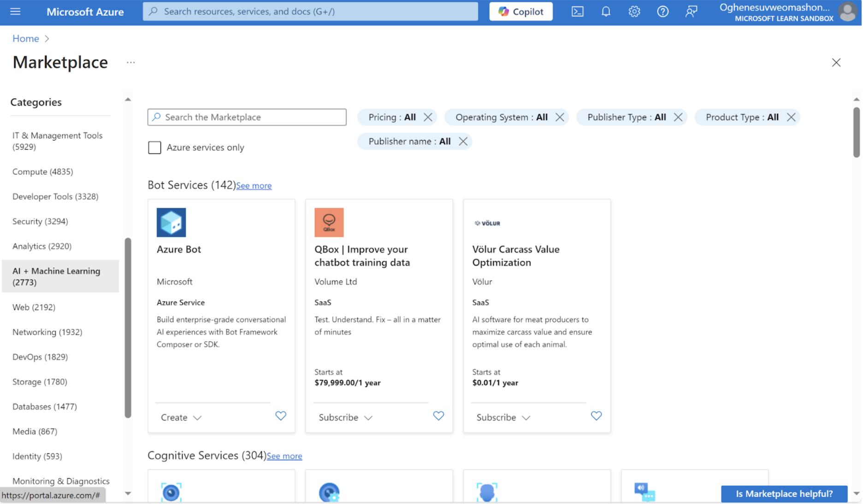Select the Media category
Viewport: 863px width, 504px height.
pyautogui.click(x=60, y=432)
